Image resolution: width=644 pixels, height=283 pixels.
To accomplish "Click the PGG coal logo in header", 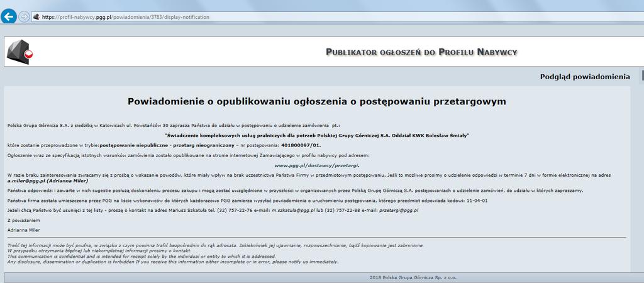I will click(19, 52).
